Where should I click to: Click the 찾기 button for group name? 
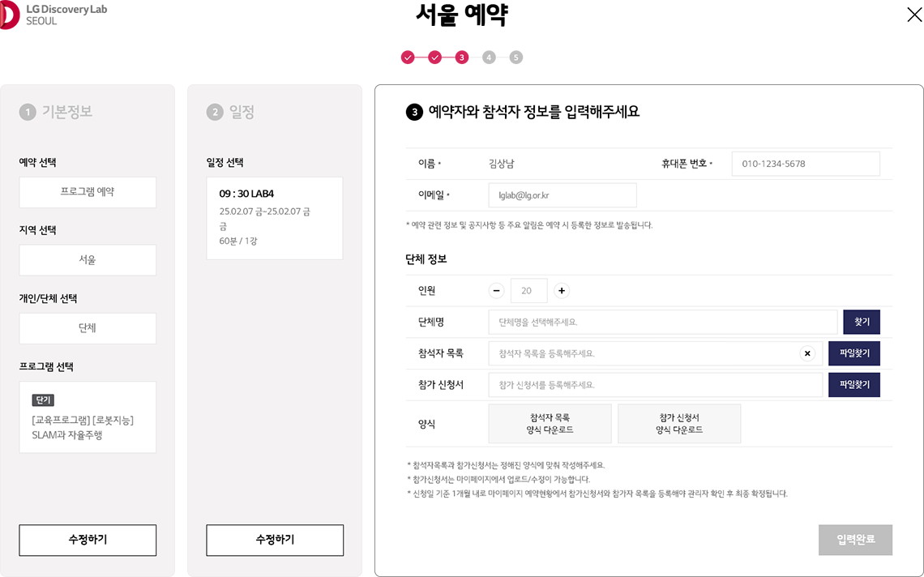pyautogui.click(x=862, y=322)
